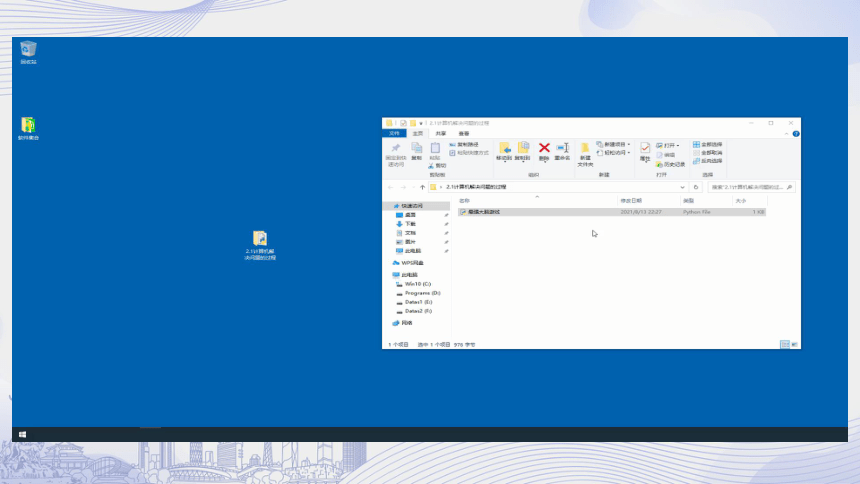Click the 剪切 scissors icon
Viewport: 860px width, 484px height.
click(431, 166)
